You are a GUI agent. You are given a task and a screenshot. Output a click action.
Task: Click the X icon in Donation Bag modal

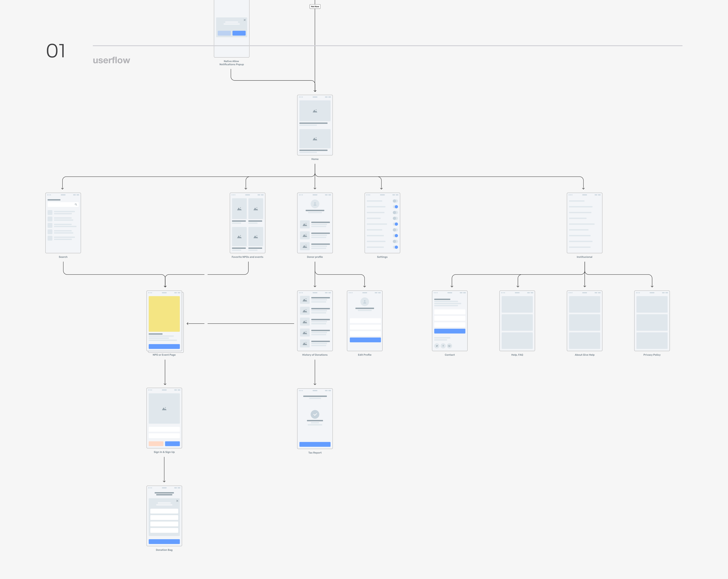[x=177, y=501]
